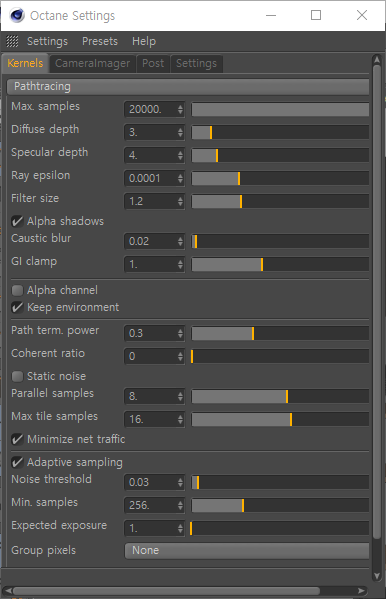The width and height of the screenshot is (386, 599).
Task: Click the Specular depth slider
Action: (x=280, y=155)
